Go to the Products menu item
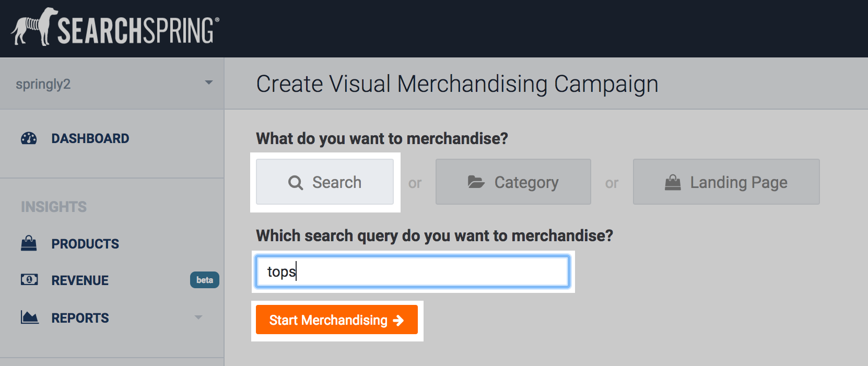 tap(85, 244)
